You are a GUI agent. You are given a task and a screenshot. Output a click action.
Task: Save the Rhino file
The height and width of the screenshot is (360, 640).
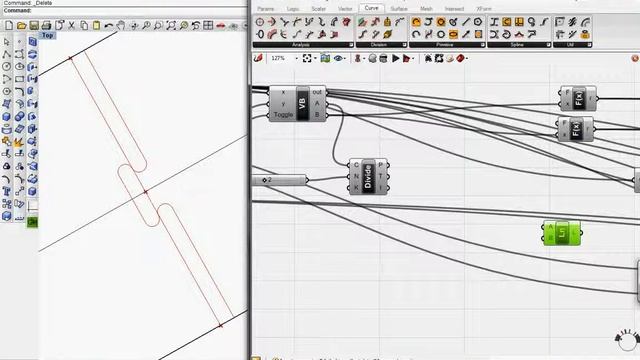pyautogui.click(x=34, y=25)
